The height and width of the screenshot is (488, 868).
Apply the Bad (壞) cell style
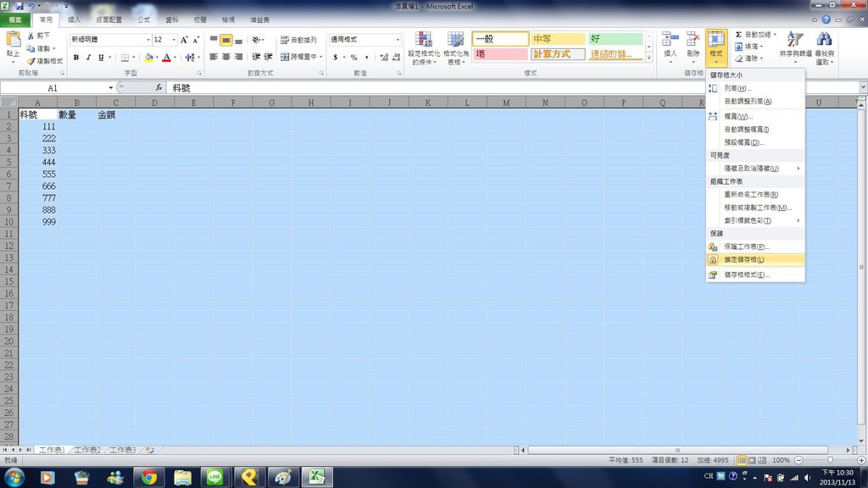click(500, 54)
